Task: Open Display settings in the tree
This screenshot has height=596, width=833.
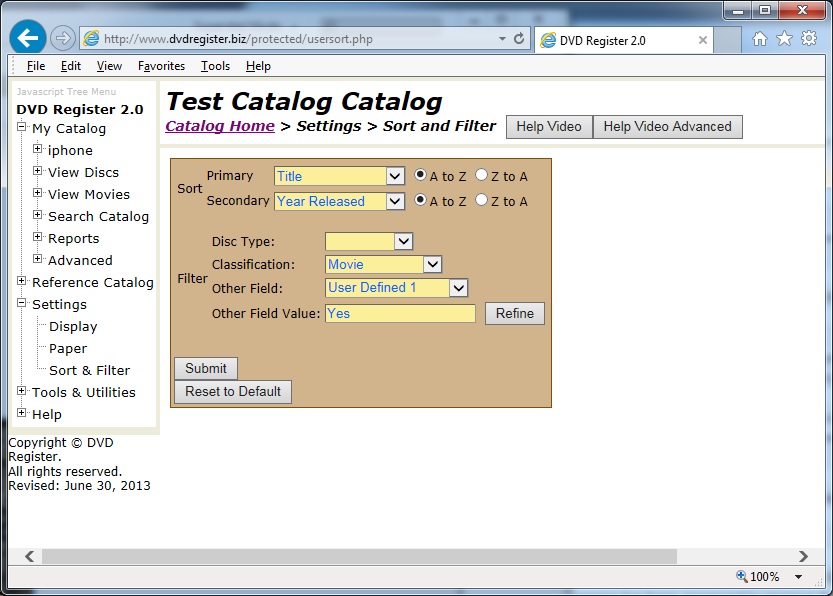Action: (x=73, y=327)
